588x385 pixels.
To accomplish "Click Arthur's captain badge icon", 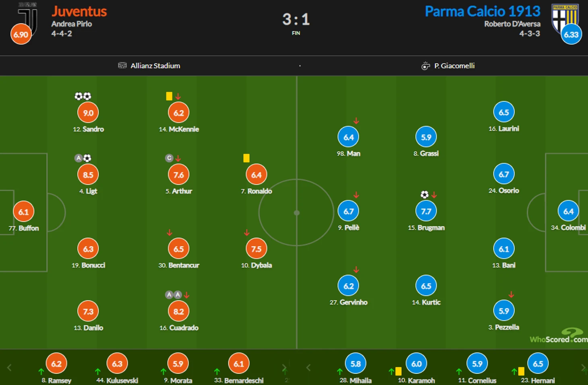I will 169,158.
